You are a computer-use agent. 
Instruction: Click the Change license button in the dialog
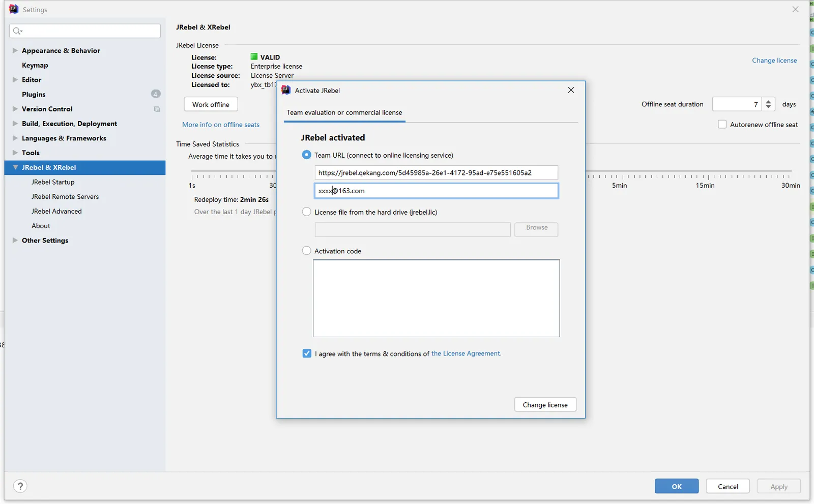click(545, 405)
